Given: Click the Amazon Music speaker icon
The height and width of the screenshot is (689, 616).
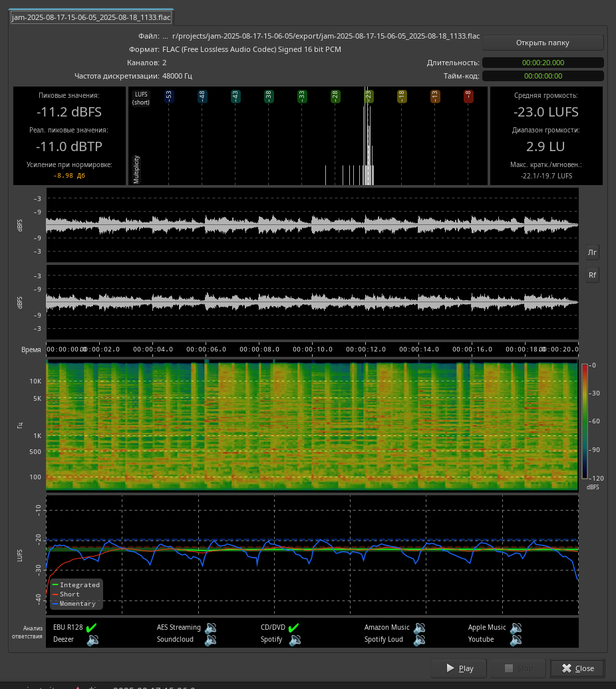Looking at the screenshot, I should [420, 627].
